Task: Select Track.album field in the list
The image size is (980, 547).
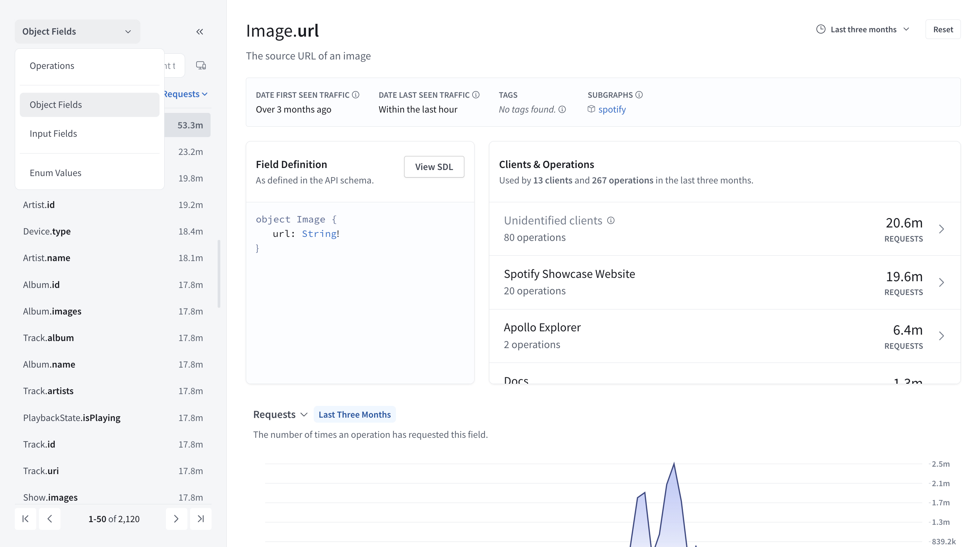Action: pyautogui.click(x=48, y=338)
